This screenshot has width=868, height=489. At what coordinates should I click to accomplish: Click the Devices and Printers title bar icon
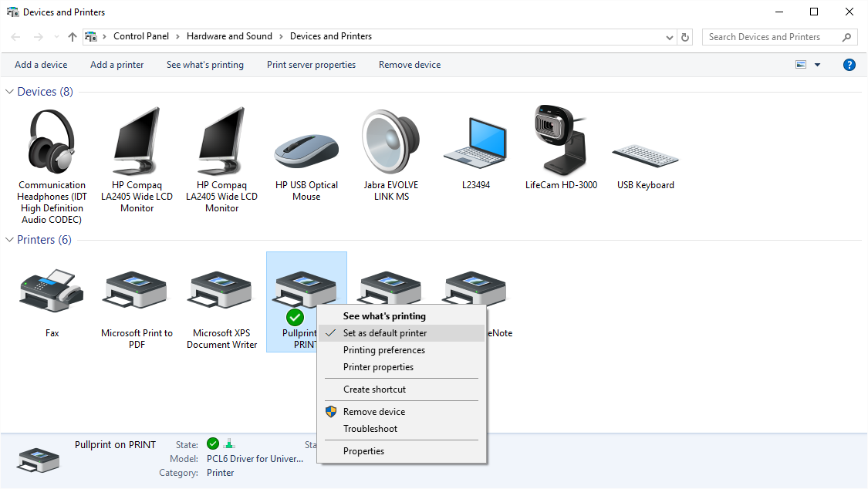(12, 12)
